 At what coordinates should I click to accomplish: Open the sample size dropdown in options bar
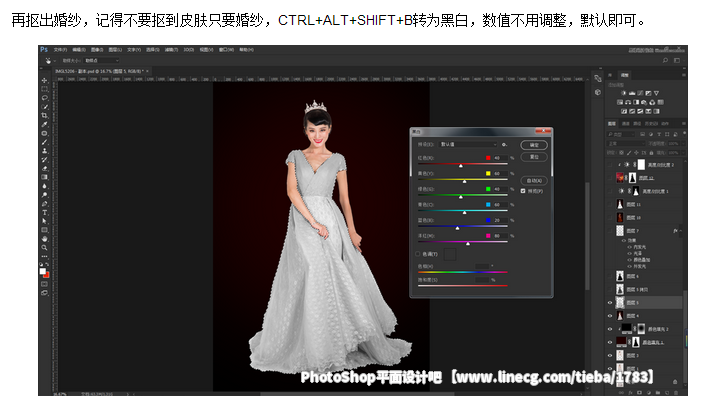tap(101, 60)
